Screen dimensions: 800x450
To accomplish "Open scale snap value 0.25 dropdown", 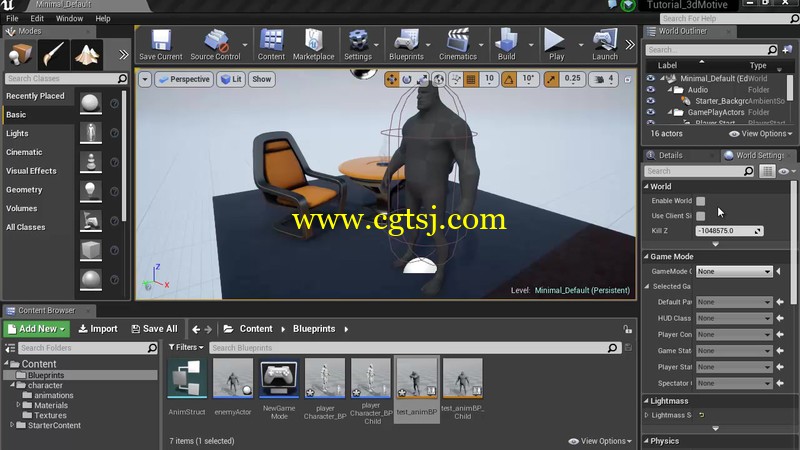I will click(x=572, y=79).
